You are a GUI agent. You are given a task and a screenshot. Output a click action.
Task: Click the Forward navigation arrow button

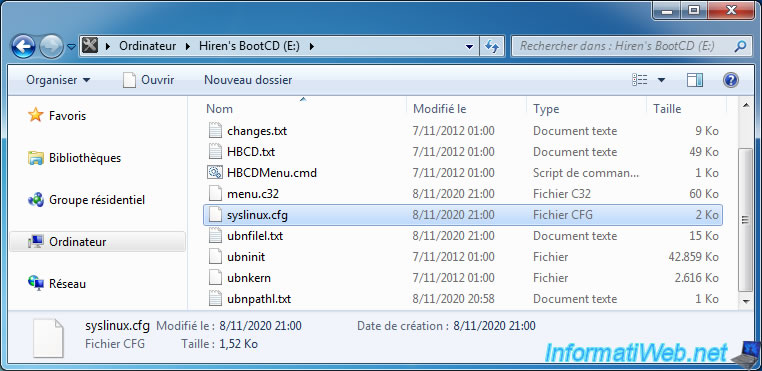point(51,47)
